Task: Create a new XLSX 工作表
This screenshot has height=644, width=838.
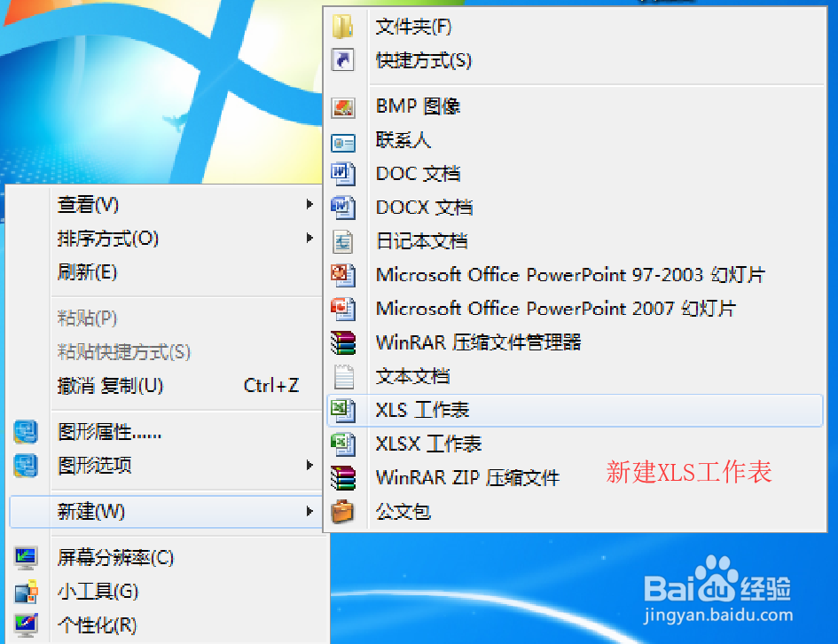Action: point(575,444)
